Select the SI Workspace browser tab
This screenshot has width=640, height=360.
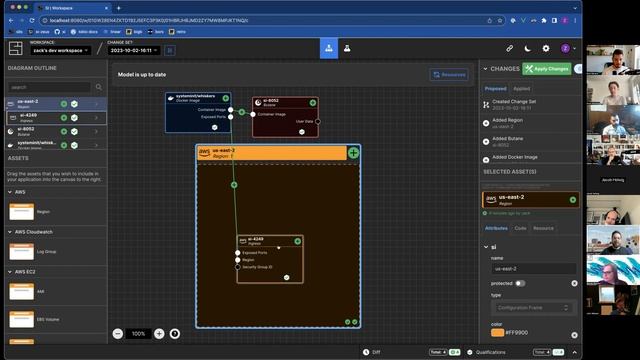73,8
